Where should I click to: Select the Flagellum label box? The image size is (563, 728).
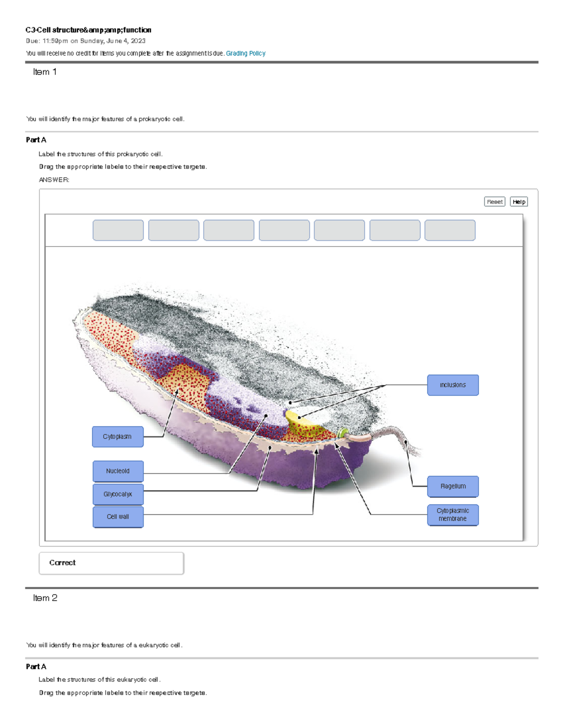(x=452, y=486)
